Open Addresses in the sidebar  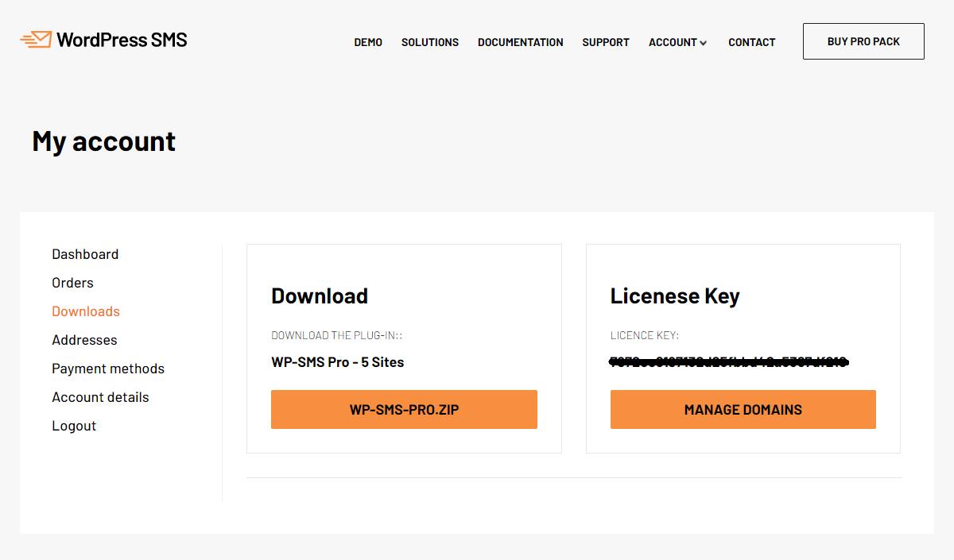click(x=84, y=340)
